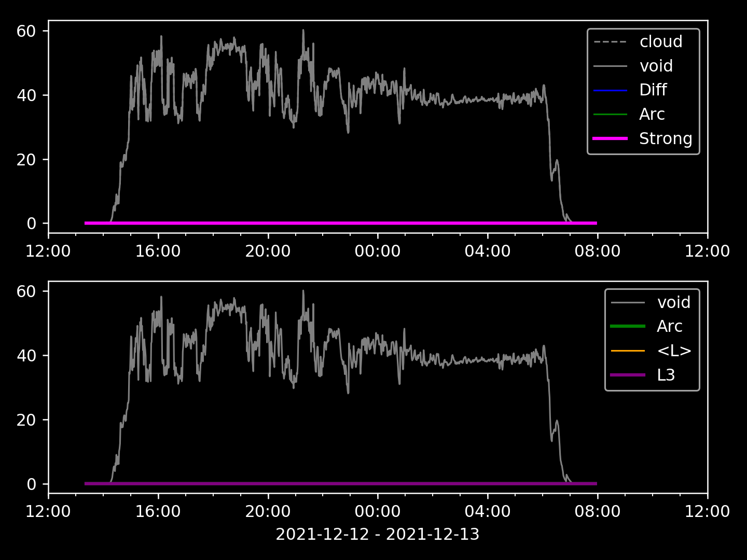Click the 'cloud' legend label in top plot
The width and height of the screenshot is (747, 560).
pyautogui.click(x=660, y=41)
